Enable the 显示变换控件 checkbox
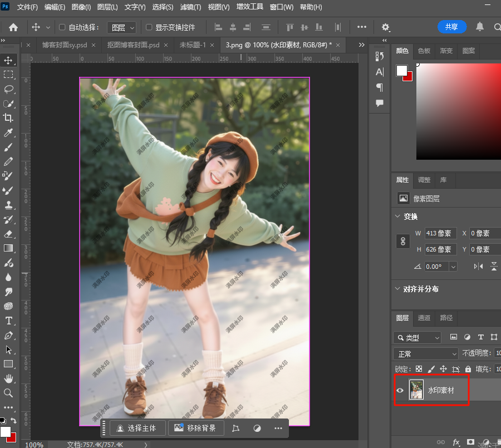Screen dimensions: 501x448 tap(149, 27)
